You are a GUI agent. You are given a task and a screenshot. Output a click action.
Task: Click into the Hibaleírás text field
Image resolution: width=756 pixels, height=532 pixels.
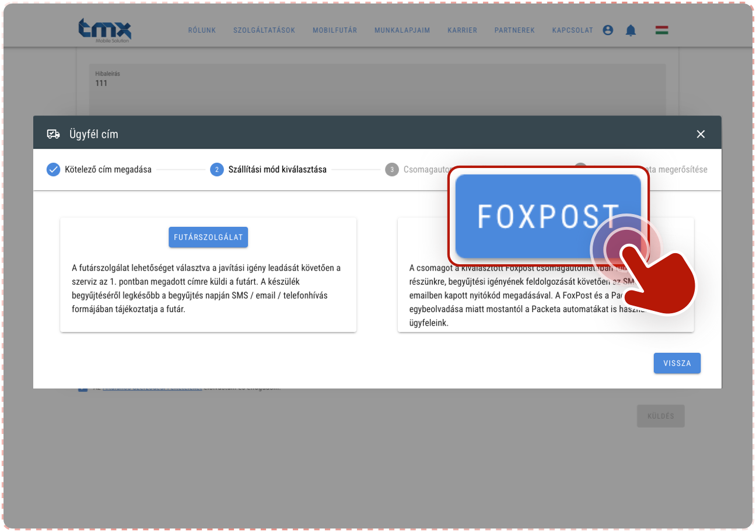pyautogui.click(x=377, y=87)
